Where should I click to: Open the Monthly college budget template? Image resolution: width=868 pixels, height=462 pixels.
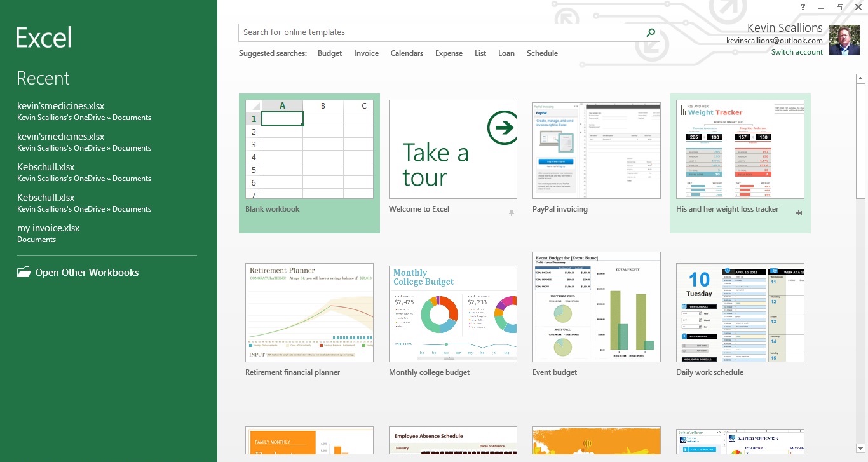[x=452, y=311]
